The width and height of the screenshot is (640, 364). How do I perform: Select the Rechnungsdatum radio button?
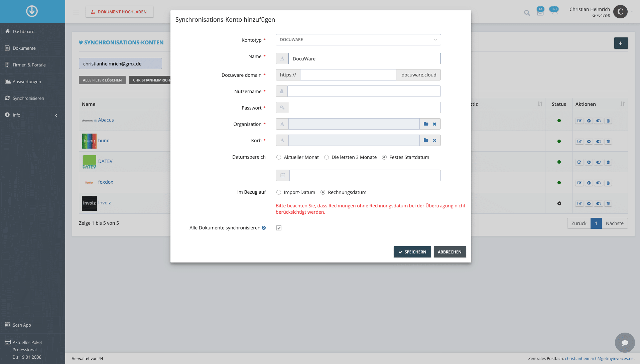click(323, 192)
